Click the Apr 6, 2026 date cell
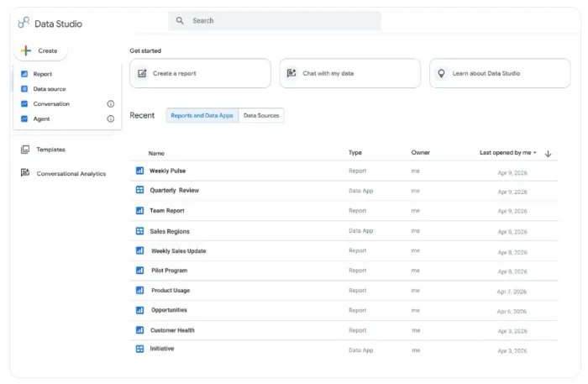The width and height of the screenshot is (588, 384). tap(512, 311)
